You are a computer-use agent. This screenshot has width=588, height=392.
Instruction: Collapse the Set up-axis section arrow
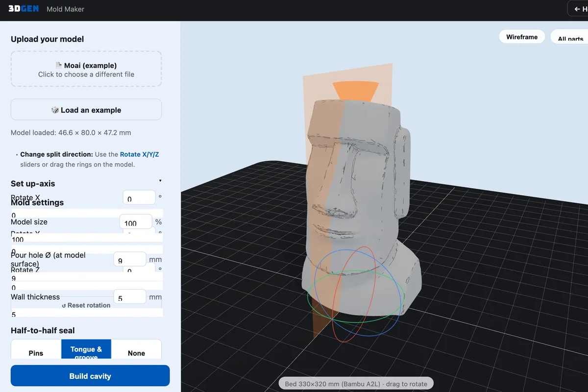click(x=160, y=181)
